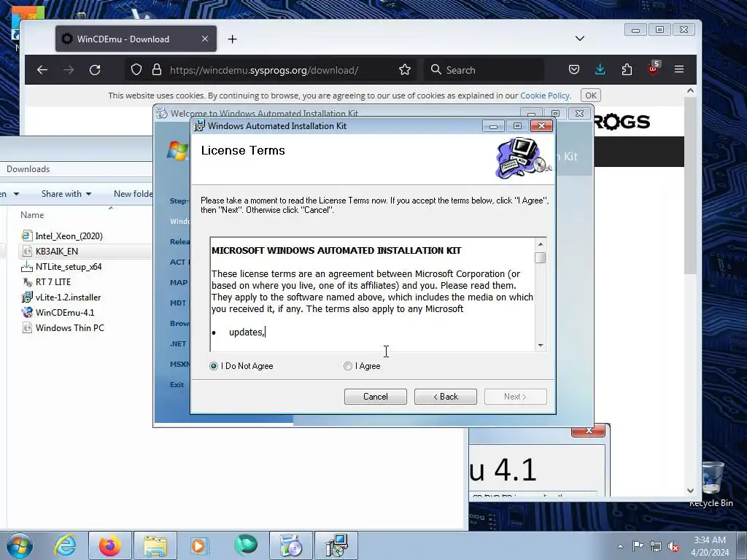
Task: Open Firefox hamburger menu
Action: tap(679, 70)
